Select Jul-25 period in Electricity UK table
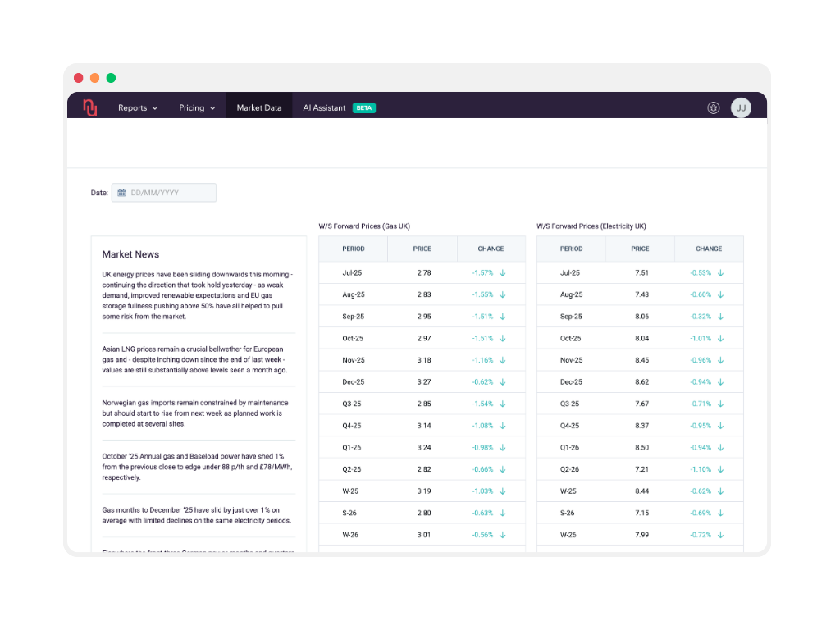 570,273
